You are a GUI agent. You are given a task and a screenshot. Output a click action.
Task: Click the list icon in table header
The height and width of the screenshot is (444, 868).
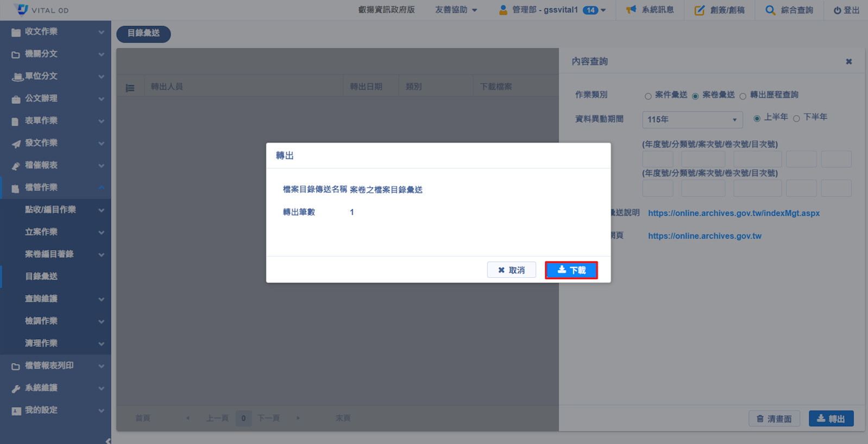130,87
